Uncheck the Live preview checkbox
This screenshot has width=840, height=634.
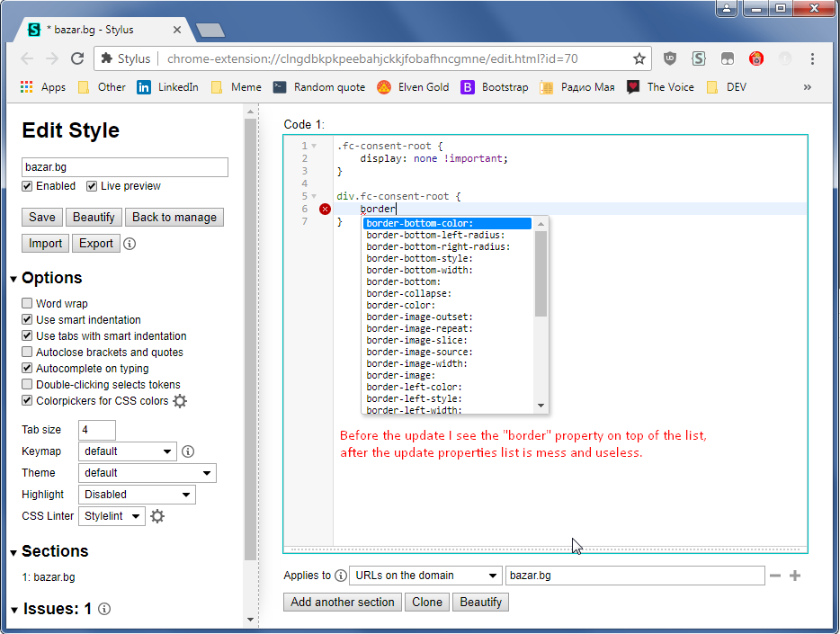pyautogui.click(x=90, y=186)
